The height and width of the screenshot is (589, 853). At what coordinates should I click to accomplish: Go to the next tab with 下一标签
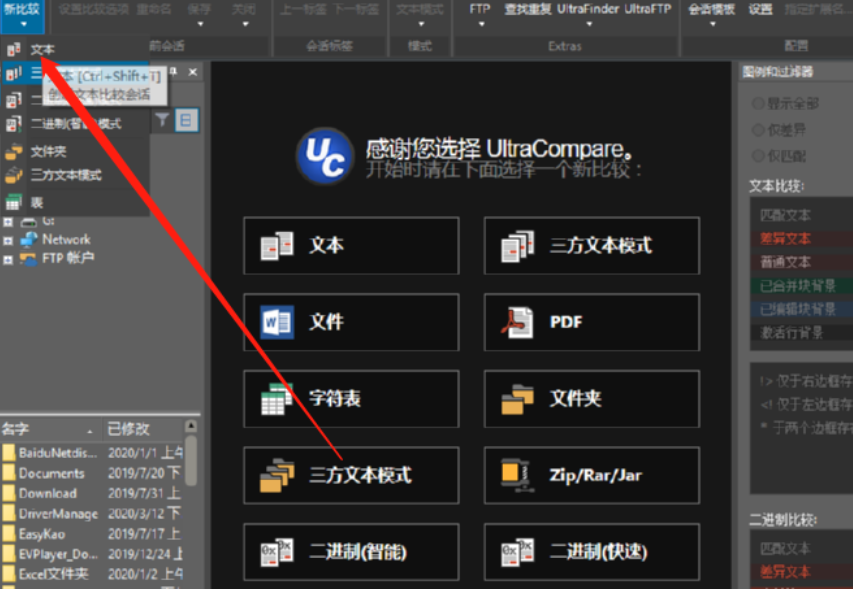356,9
